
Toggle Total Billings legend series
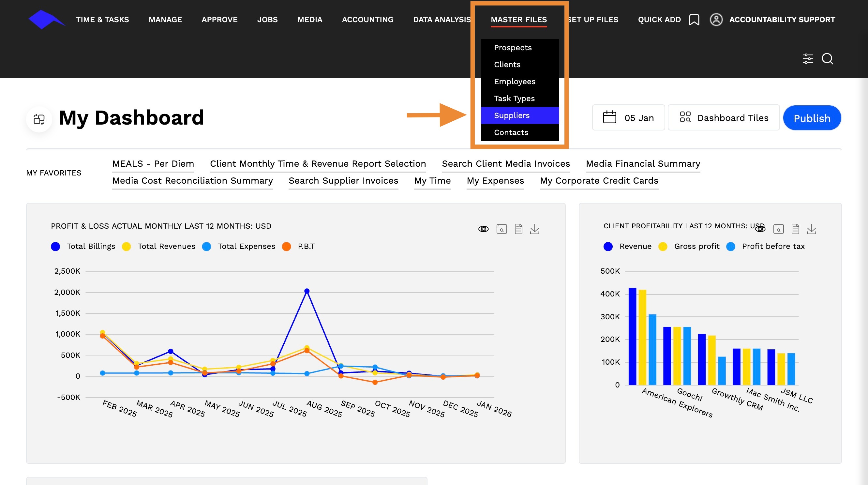pyautogui.click(x=83, y=246)
